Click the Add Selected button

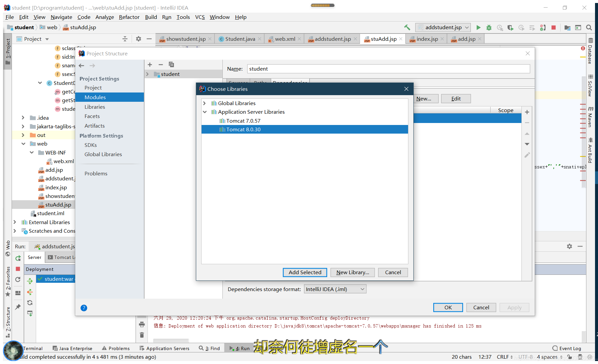(305, 273)
